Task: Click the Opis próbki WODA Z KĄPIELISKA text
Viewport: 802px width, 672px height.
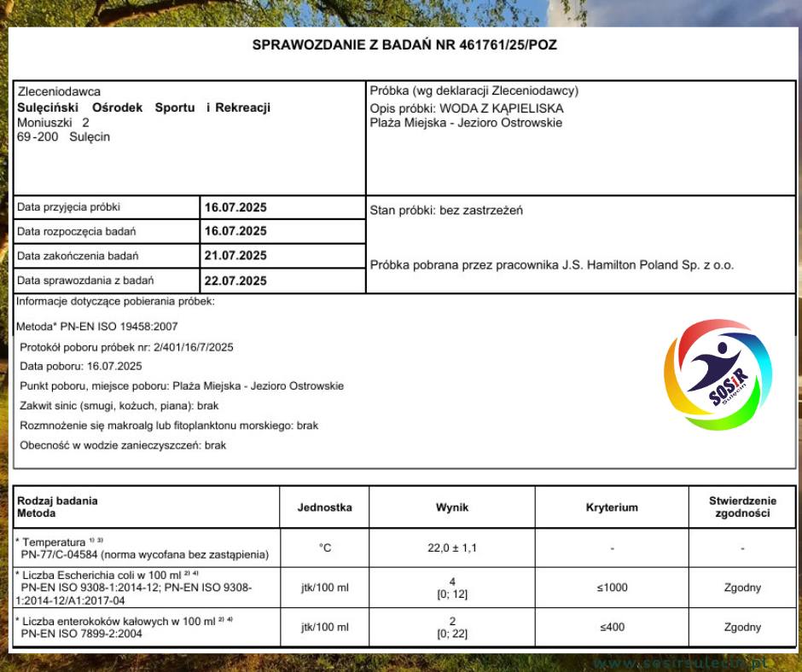Action: point(467,108)
